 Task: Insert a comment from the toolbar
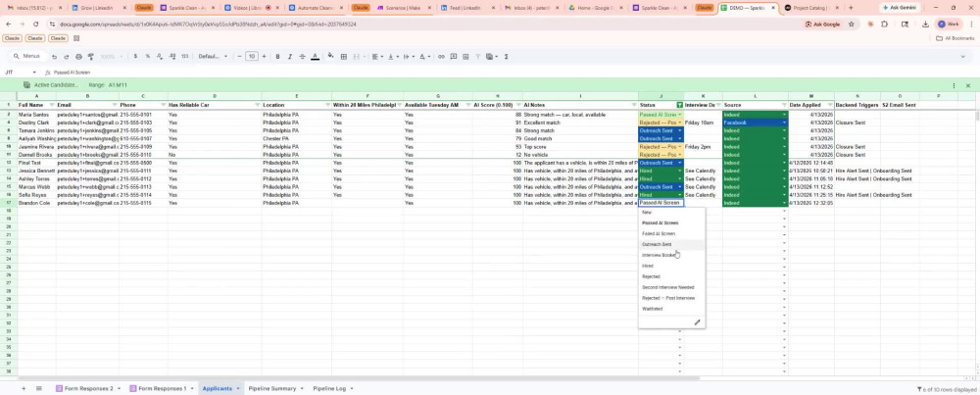tap(454, 56)
